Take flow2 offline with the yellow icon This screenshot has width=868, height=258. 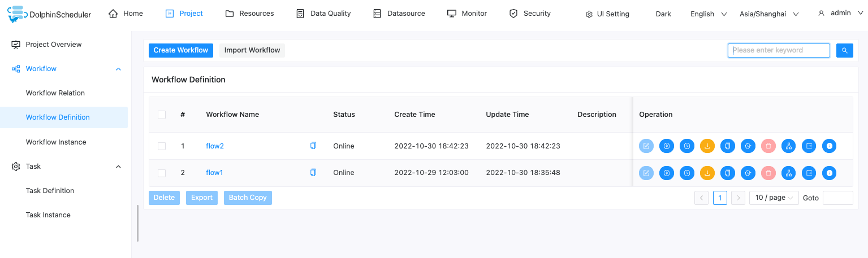(707, 146)
